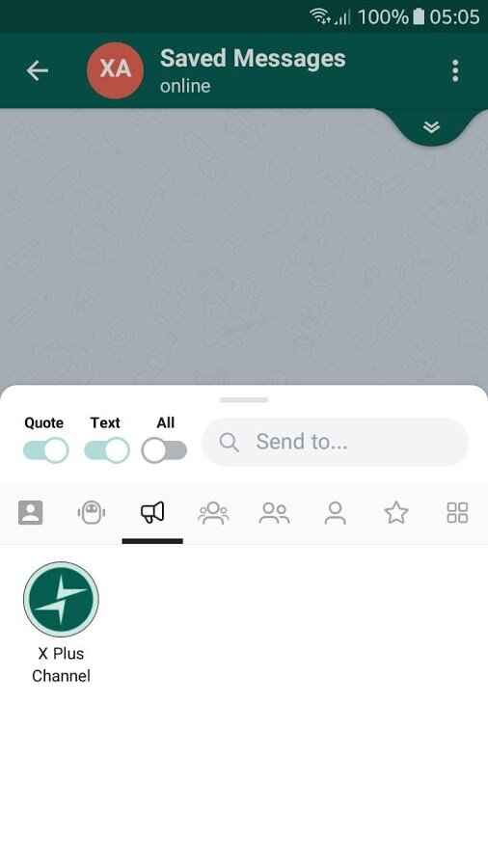Switch to the contacts card tab
This screenshot has width=488, height=868.
31,513
